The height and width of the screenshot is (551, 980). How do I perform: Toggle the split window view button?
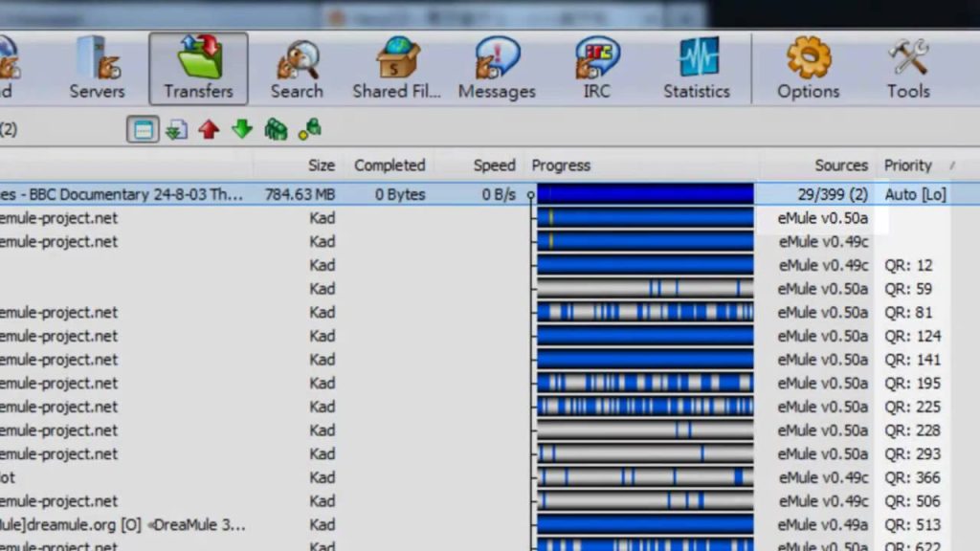(144, 130)
